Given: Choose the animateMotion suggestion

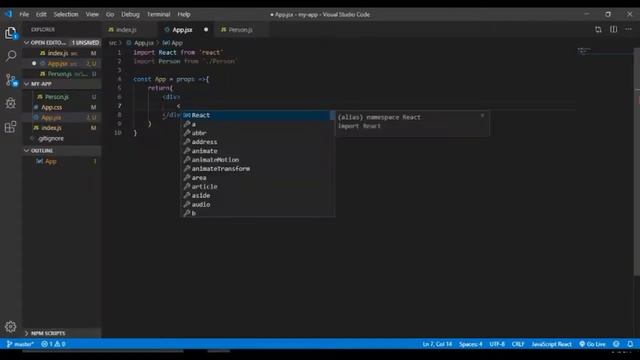Looking at the screenshot, I should [257, 160].
